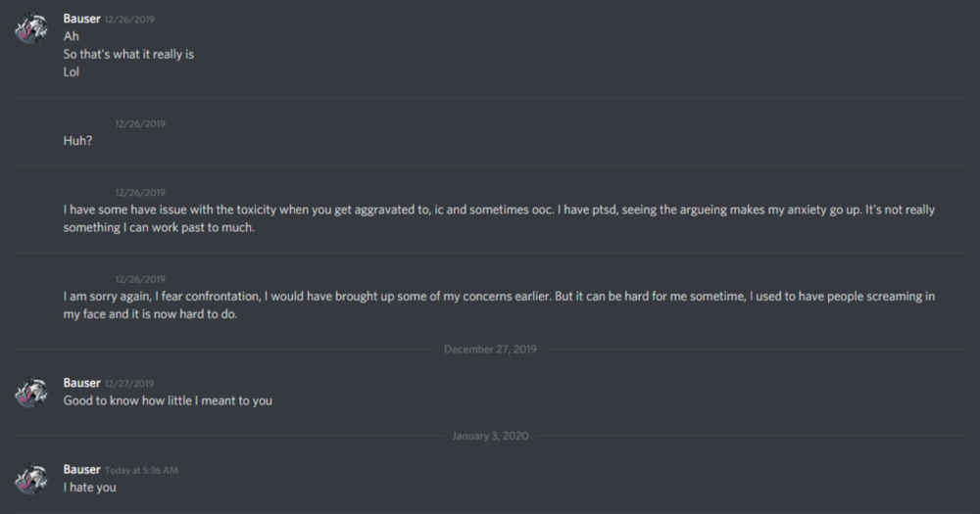The width and height of the screenshot is (980, 514).
Task: Click Bauser's avatar beside 'I hate you'
Action: tap(31, 478)
